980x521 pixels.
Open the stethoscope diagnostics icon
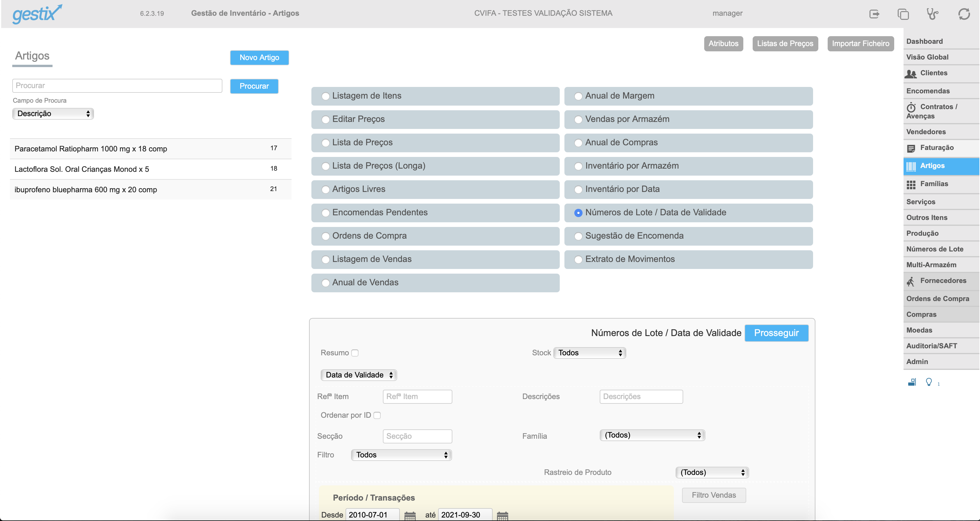click(x=932, y=14)
